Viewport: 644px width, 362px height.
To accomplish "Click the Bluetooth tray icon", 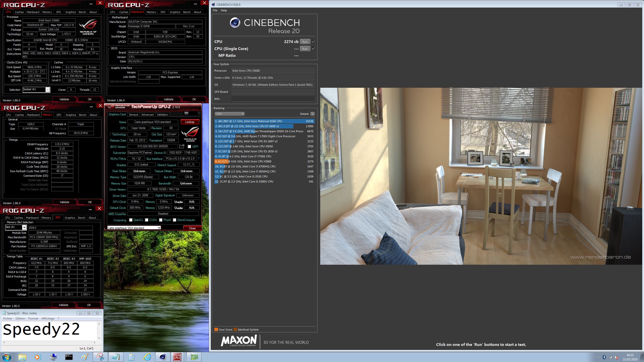I will (604, 357).
